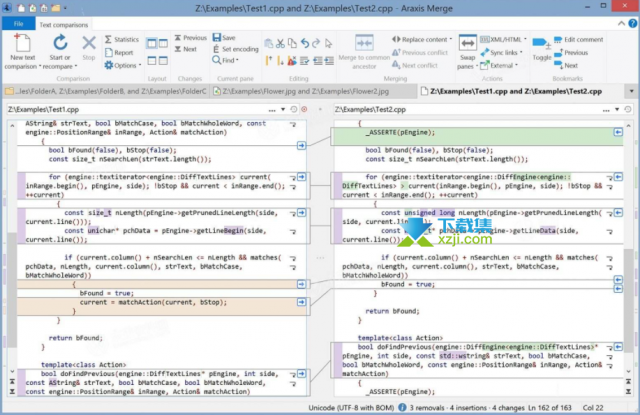Click the info icon in status bar
The height and width of the screenshot is (415, 640).
(x=402, y=407)
